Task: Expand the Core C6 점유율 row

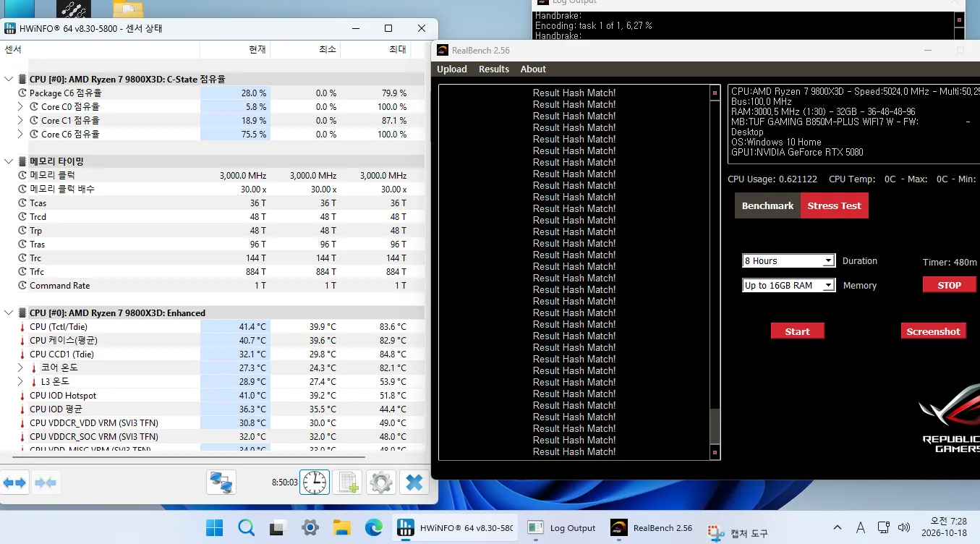Action: [x=20, y=135]
